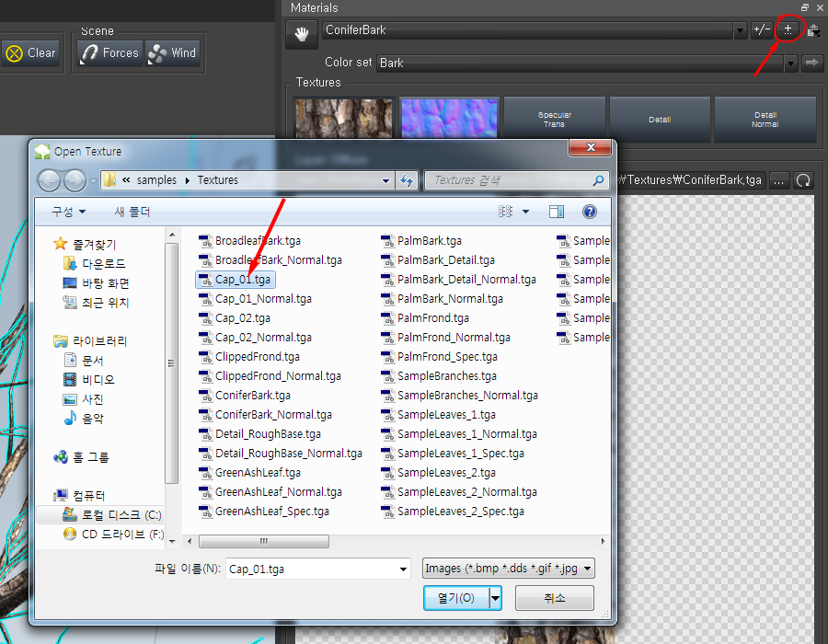Select file Cap_01.tga

coord(235,280)
